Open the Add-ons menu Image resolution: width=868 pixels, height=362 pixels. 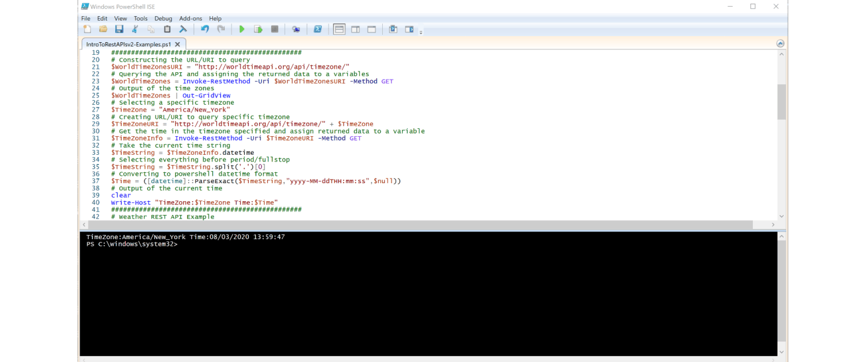191,19
